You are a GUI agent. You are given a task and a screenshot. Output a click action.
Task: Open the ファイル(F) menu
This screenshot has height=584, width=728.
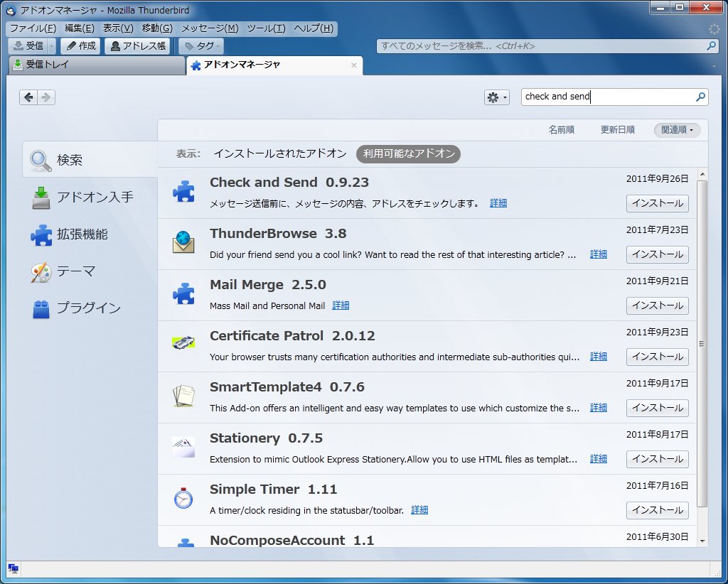coord(33,28)
